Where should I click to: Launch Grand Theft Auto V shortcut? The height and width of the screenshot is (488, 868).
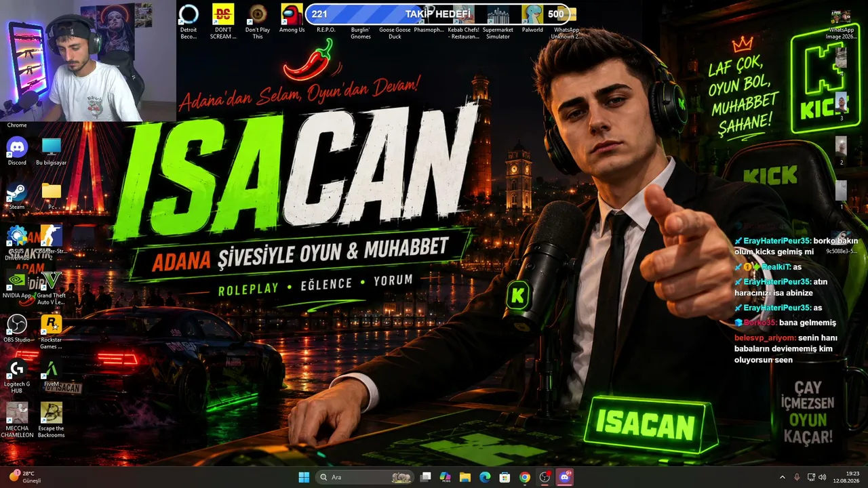pos(51,287)
